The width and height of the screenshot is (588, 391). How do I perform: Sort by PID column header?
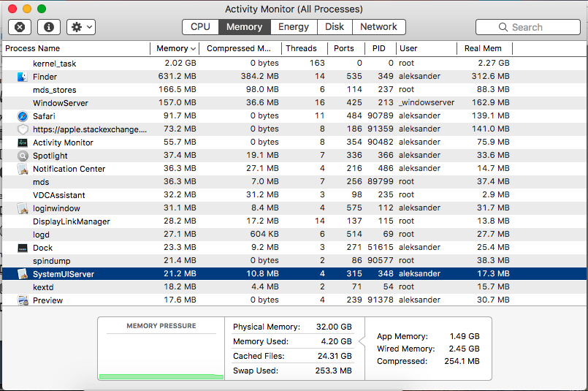[380, 48]
